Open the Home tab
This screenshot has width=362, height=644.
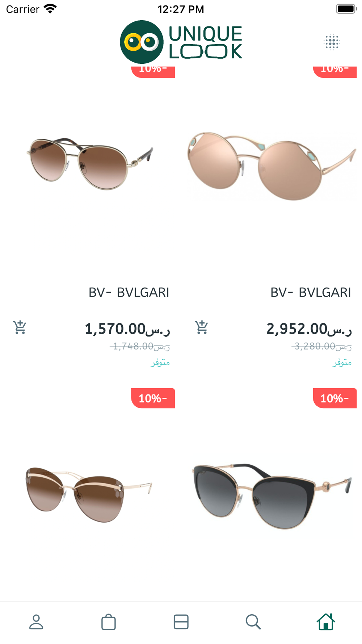326,622
